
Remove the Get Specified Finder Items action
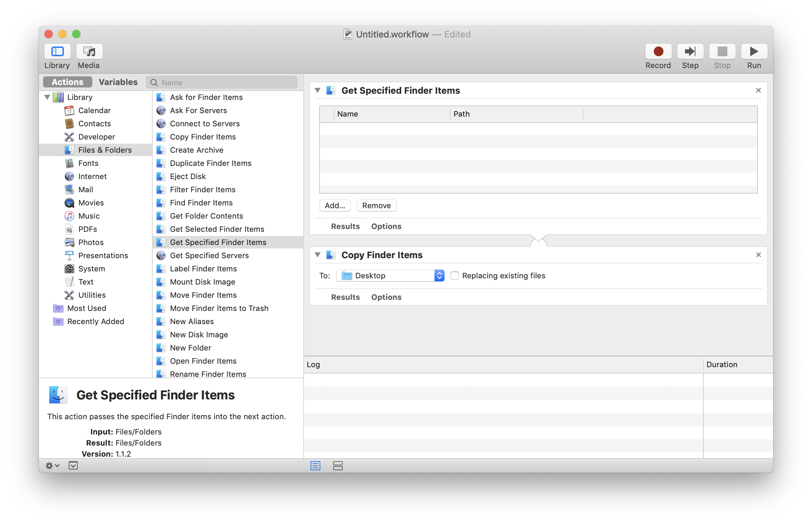tap(759, 90)
